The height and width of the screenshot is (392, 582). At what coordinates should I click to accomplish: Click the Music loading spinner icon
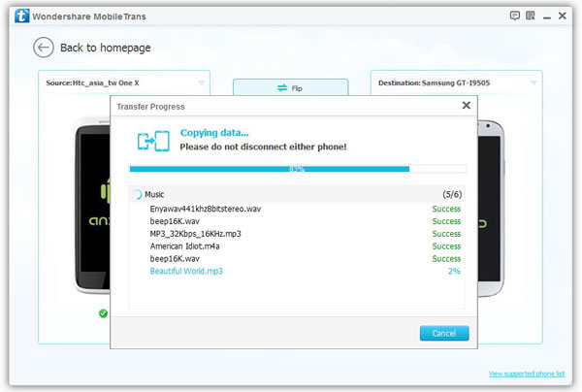(137, 194)
